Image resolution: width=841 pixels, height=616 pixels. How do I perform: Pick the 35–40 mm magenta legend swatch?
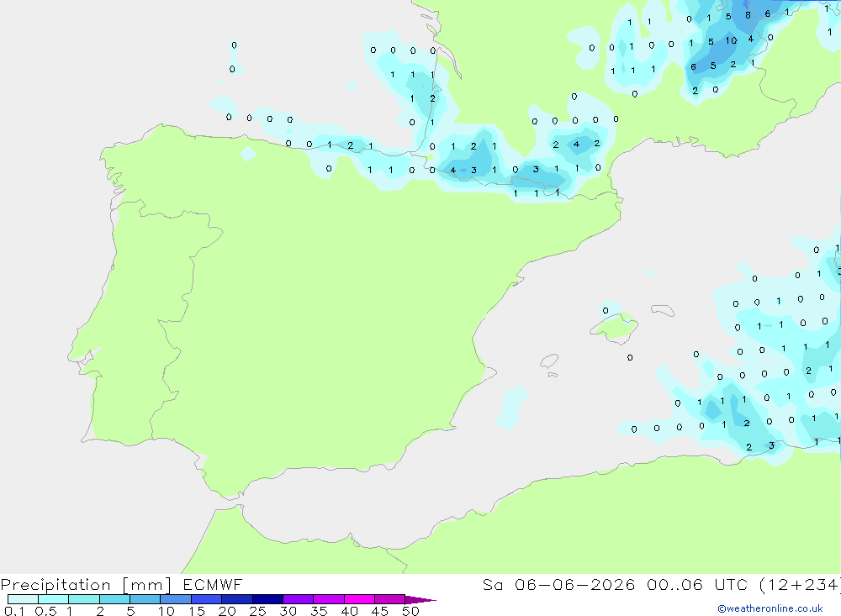tap(329, 599)
